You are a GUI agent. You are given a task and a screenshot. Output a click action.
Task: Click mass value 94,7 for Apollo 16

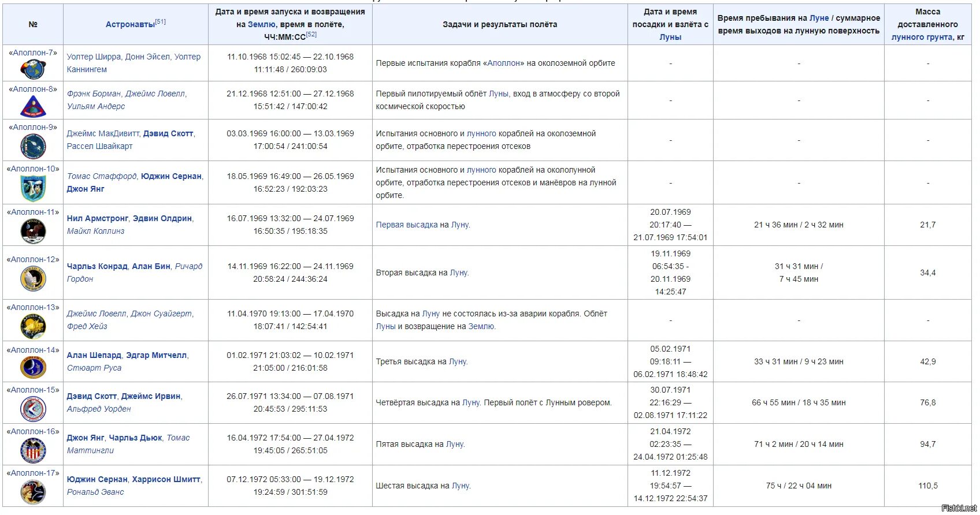[x=928, y=444]
